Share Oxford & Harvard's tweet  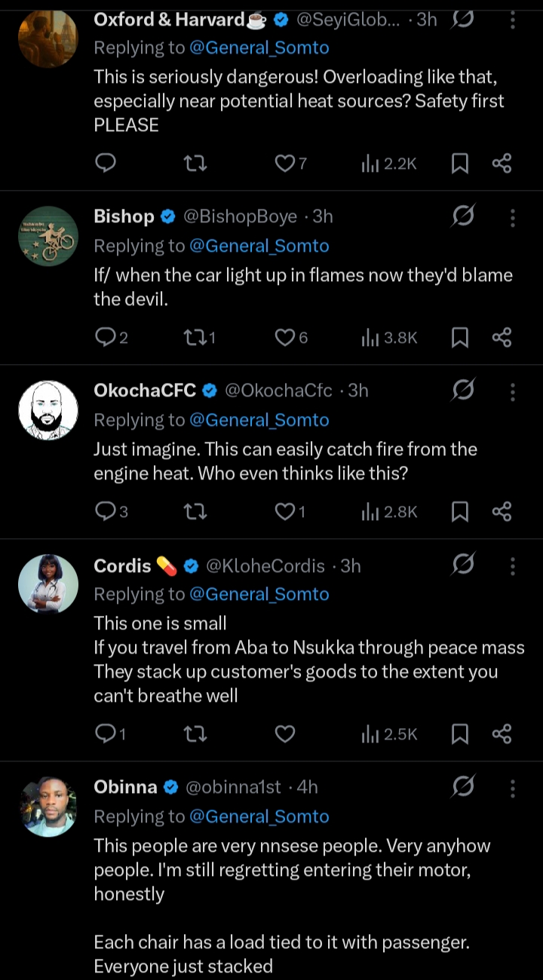click(x=502, y=163)
